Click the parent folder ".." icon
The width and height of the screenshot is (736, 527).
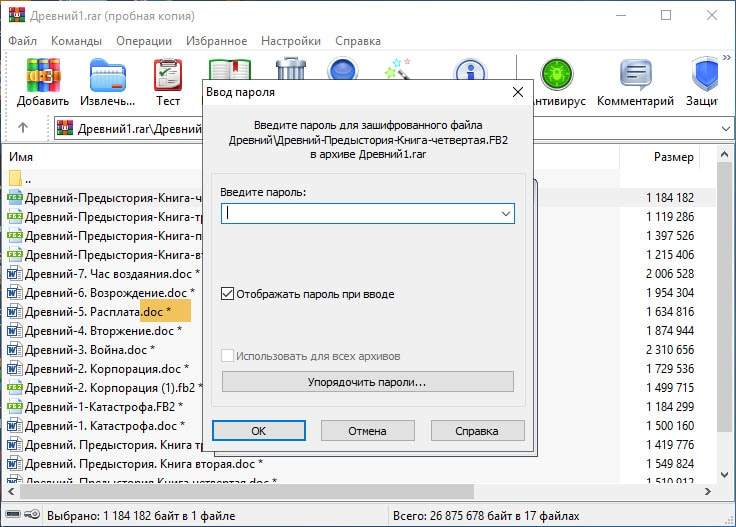click(x=15, y=178)
